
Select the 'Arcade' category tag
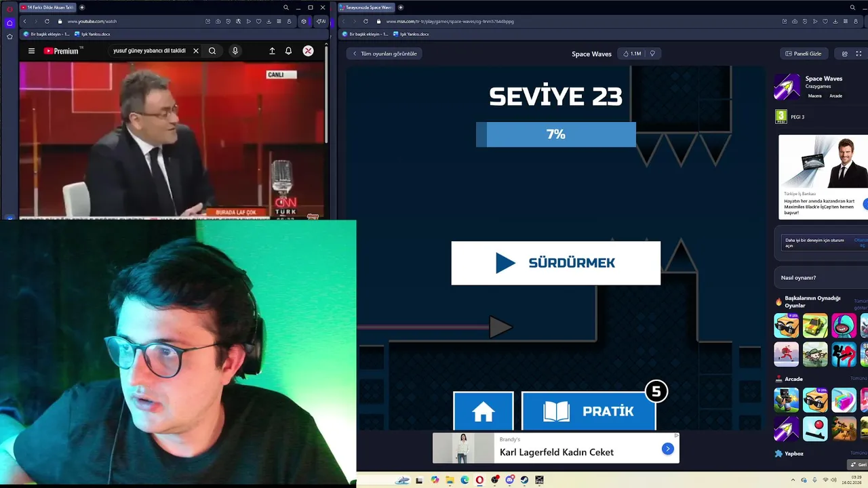click(x=836, y=96)
